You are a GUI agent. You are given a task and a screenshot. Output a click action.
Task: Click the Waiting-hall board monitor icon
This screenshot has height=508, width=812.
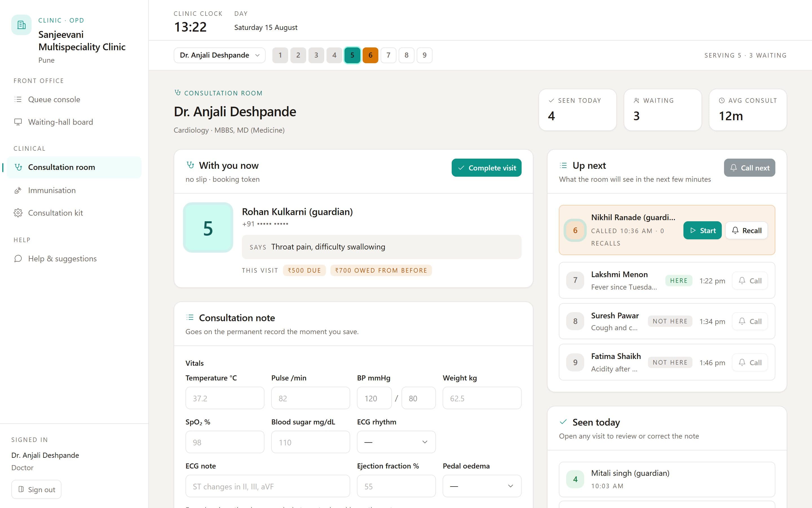pyautogui.click(x=18, y=122)
